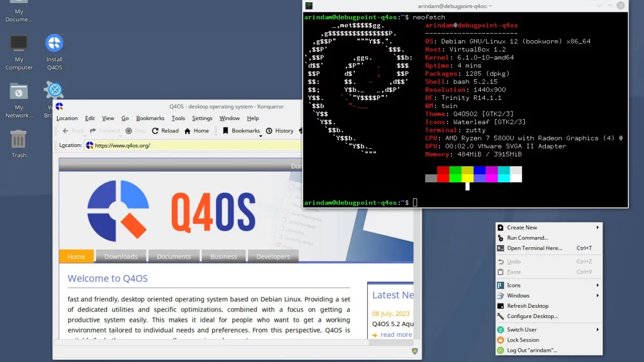644x362 pixels.
Task: Expand the Windows submenu arrow
Action: click(x=597, y=295)
